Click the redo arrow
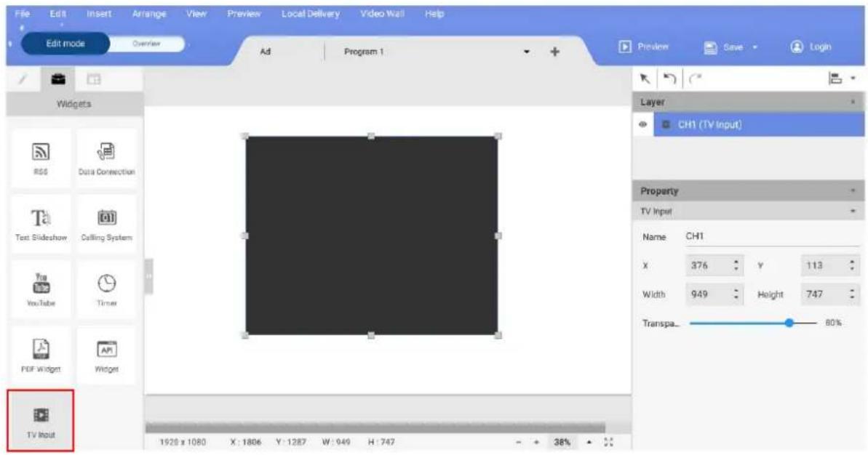868x455 pixels. pos(696,79)
